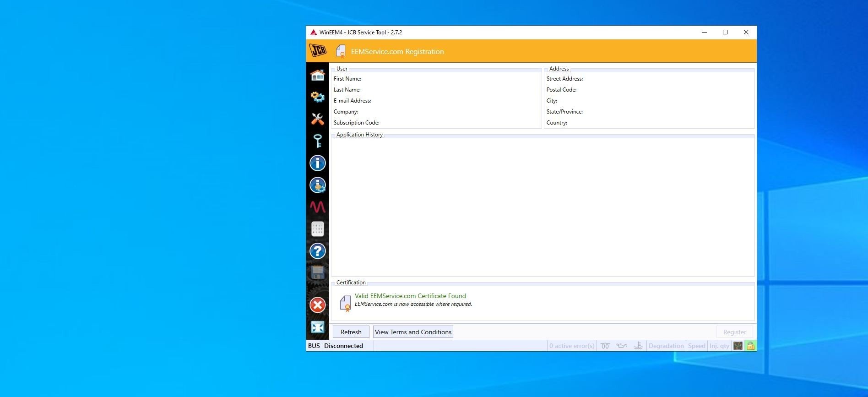The width and height of the screenshot is (868, 397).
Task: Select the wrench and screwdriver tools icon
Action: (317, 119)
